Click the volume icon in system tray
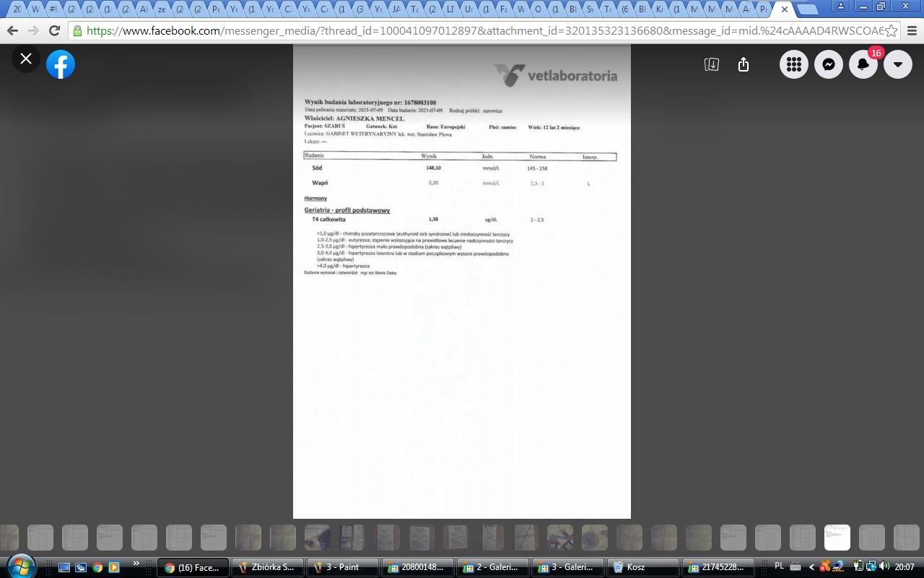Image resolution: width=924 pixels, height=578 pixels. tap(884, 566)
